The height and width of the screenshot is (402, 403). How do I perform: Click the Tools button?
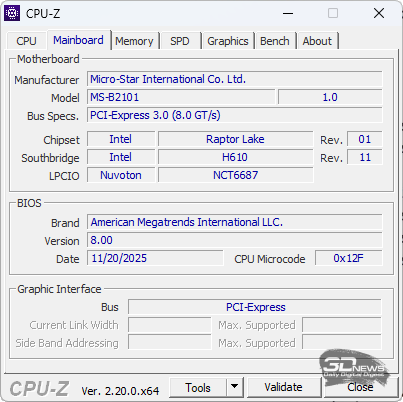tap(198, 387)
